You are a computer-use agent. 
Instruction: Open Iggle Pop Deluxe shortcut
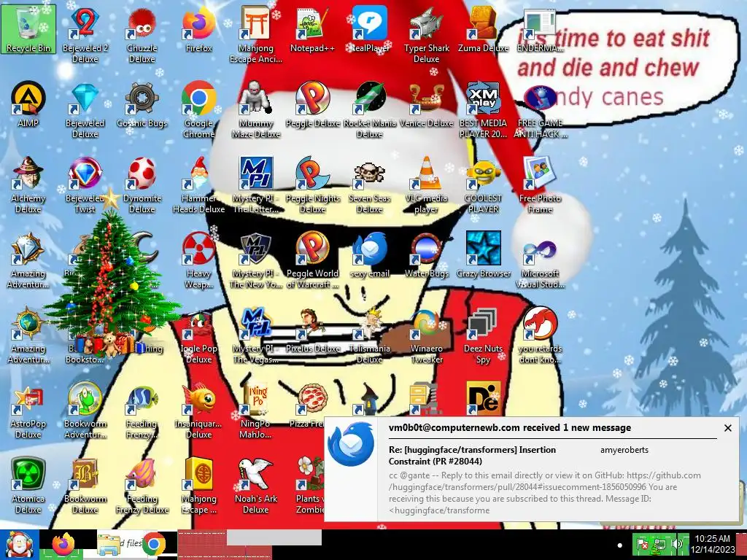coord(198,336)
